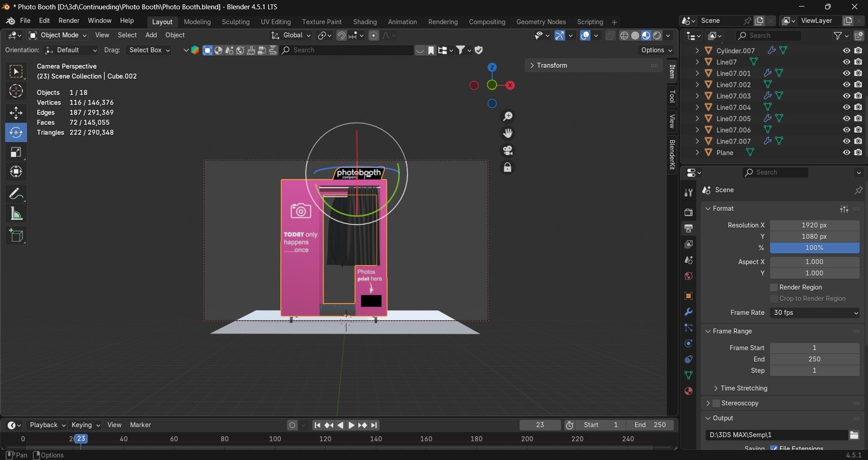Open the Render menu
The image size is (868, 460).
pyautogui.click(x=69, y=21)
